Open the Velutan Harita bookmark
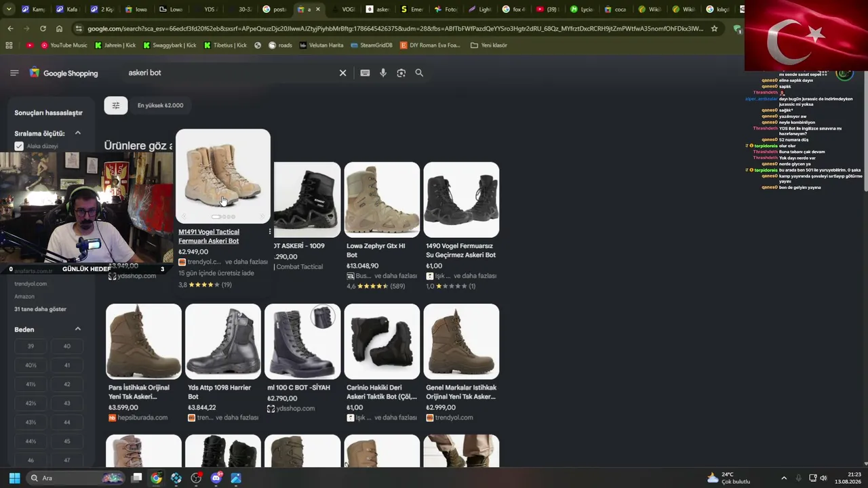 321,45
